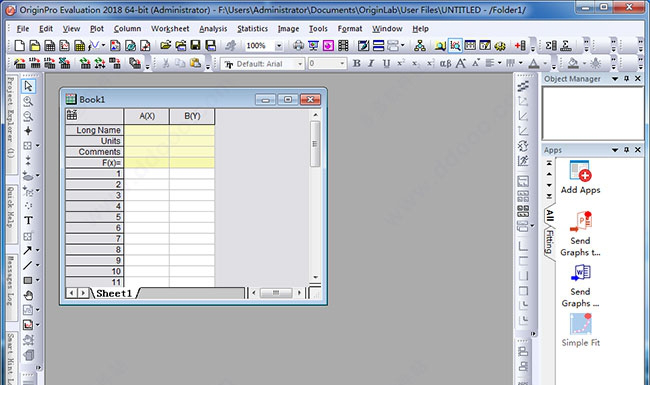Click the New Graph toolbar icon

pos(65,46)
